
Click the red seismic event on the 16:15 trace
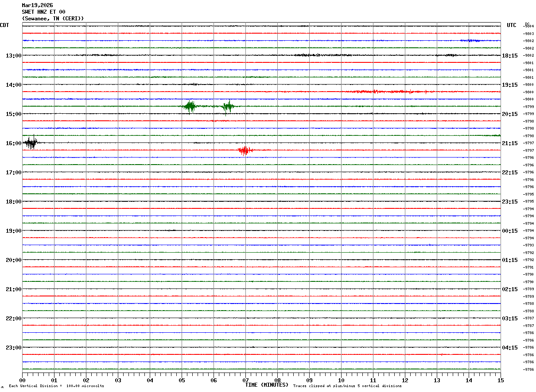(x=245, y=150)
